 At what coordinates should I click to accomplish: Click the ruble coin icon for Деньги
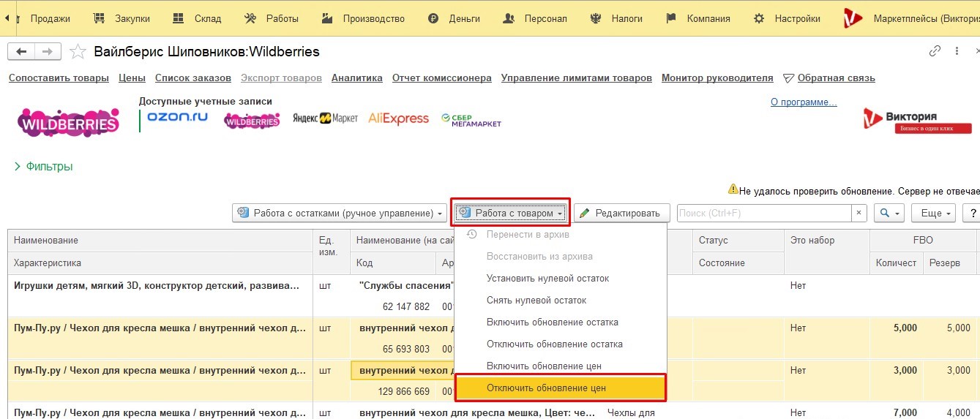434,19
